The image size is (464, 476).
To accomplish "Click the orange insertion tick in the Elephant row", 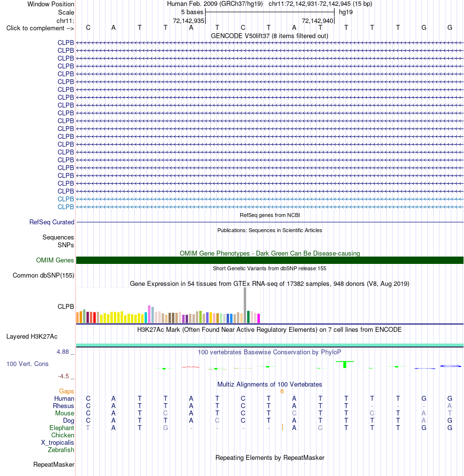I will [x=282, y=428].
